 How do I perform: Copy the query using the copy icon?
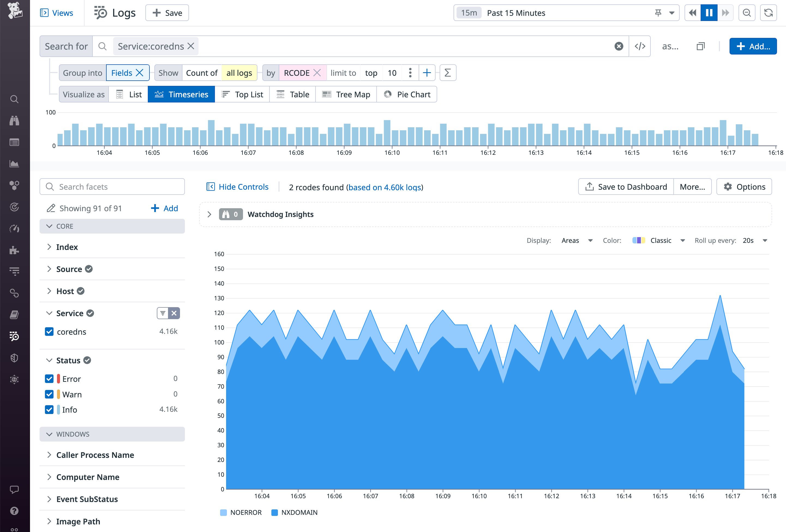700,46
